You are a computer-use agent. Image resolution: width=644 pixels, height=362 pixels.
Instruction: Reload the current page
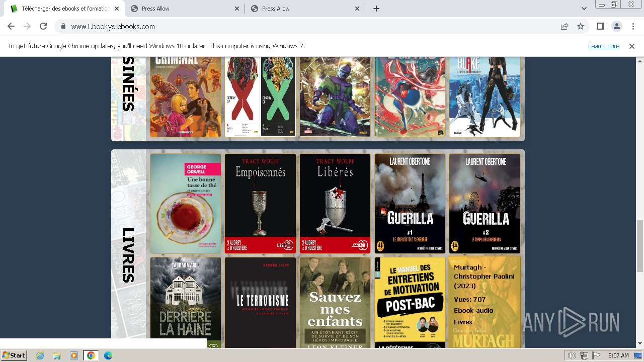coord(43,26)
